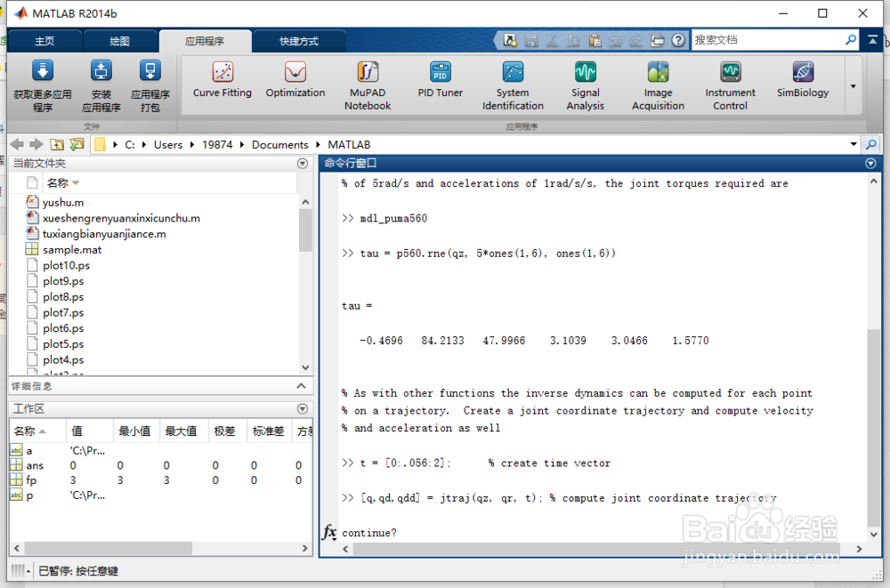Go forward with the folder Forward arrow

click(x=36, y=145)
